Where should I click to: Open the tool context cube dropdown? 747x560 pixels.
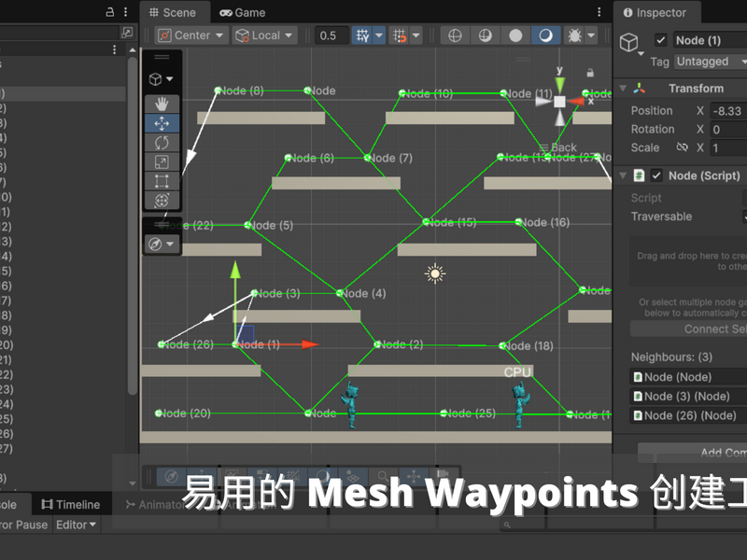coord(161,79)
